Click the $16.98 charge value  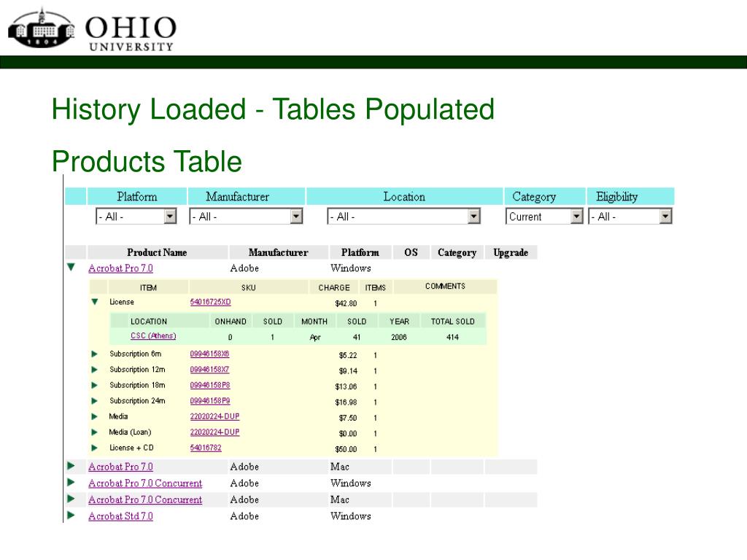point(346,402)
